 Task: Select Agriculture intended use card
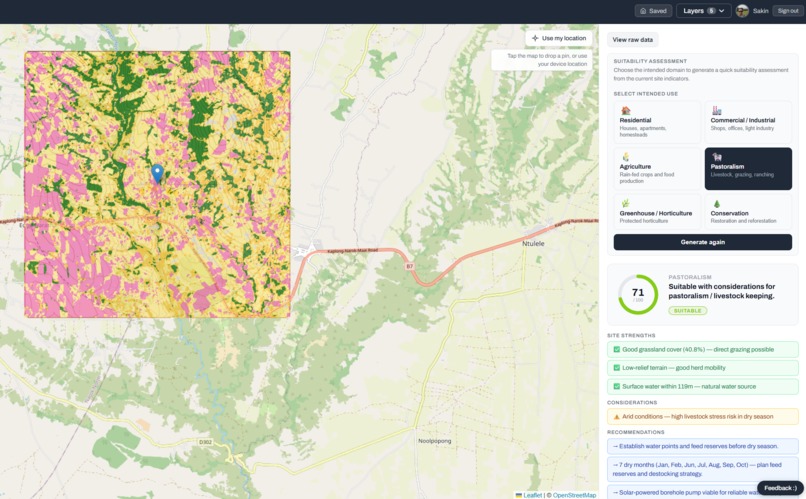click(656, 169)
